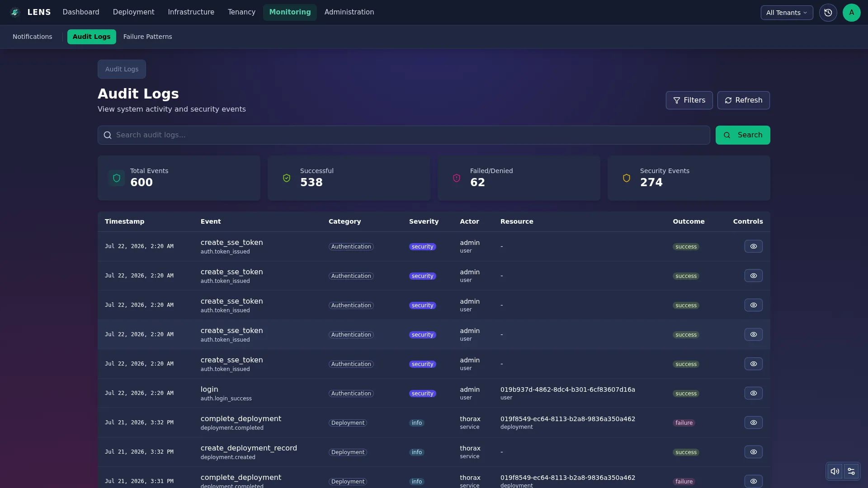Click the green Search button
868x488 pixels.
(x=742, y=135)
